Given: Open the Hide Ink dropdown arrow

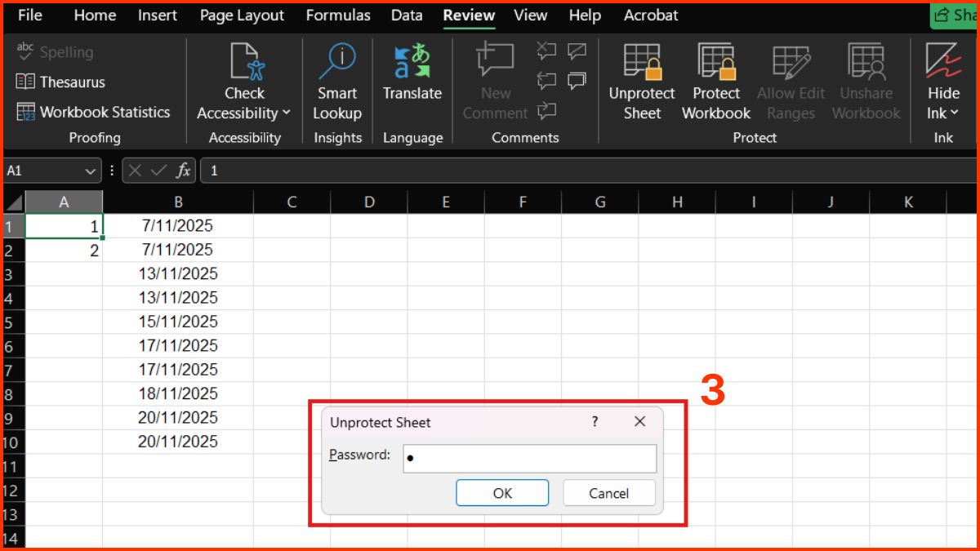Looking at the screenshot, I should click(x=954, y=113).
